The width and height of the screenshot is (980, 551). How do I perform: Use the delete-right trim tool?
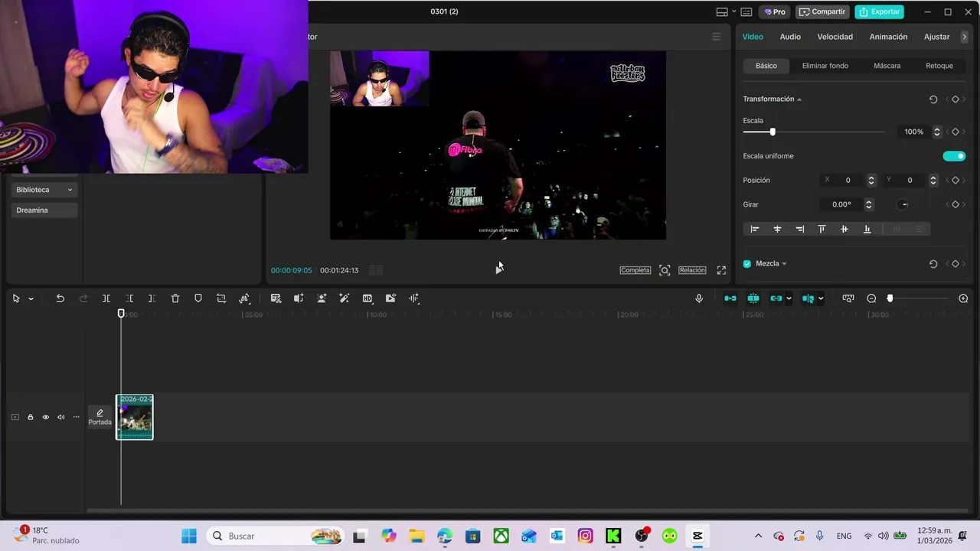pyautogui.click(x=152, y=298)
